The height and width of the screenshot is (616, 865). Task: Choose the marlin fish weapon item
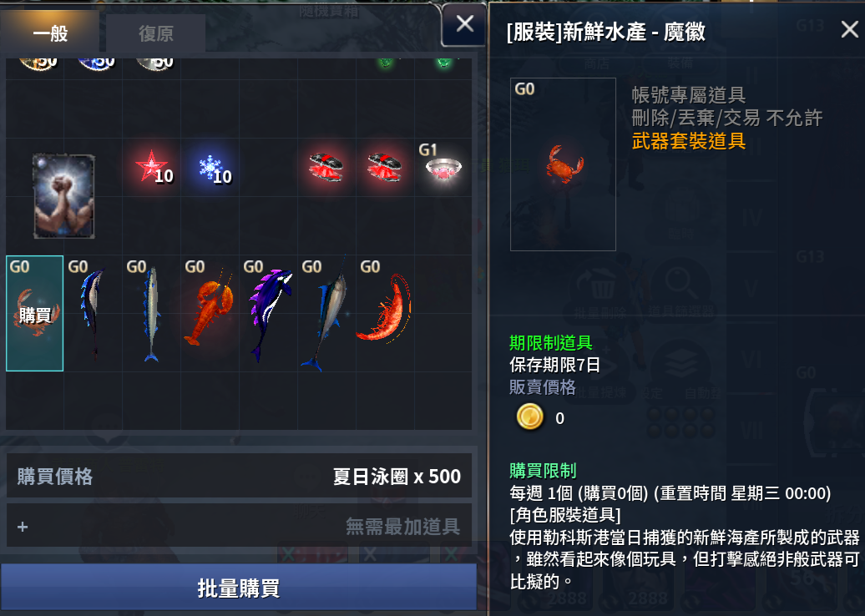click(326, 313)
